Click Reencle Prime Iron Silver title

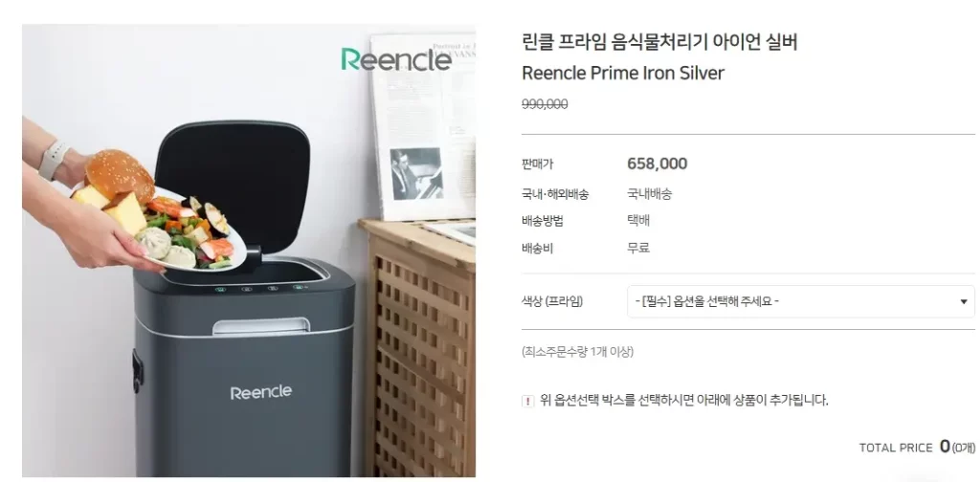pyautogui.click(x=622, y=73)
